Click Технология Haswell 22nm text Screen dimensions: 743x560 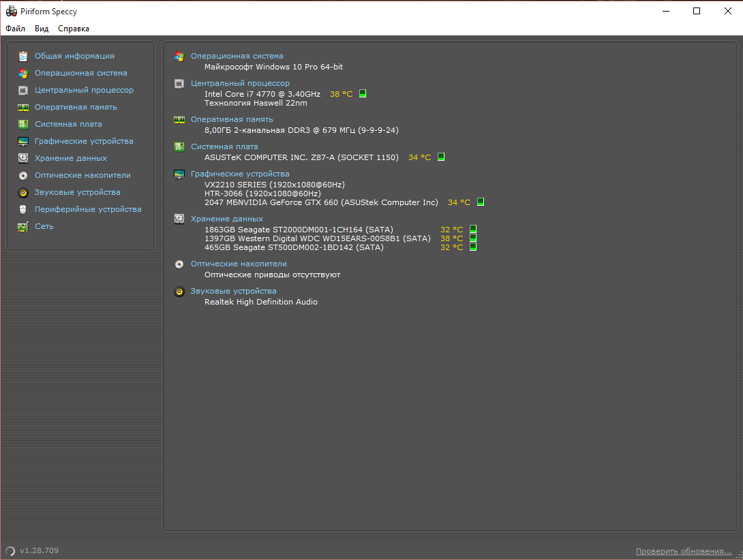(256, 103)
